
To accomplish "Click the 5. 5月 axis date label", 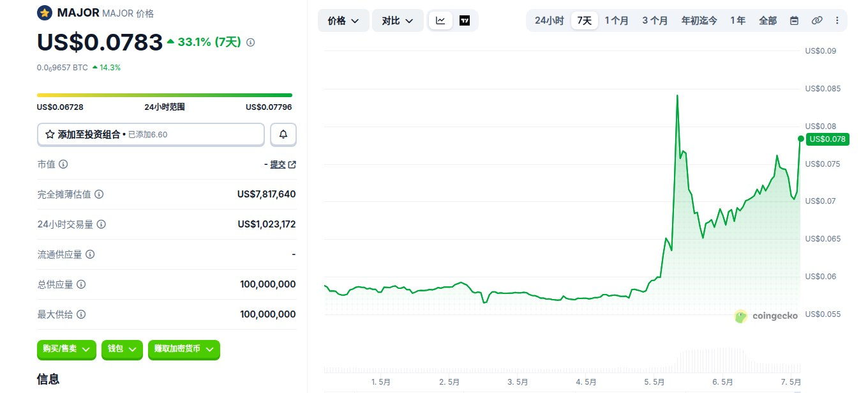I will tap(655, 381).
